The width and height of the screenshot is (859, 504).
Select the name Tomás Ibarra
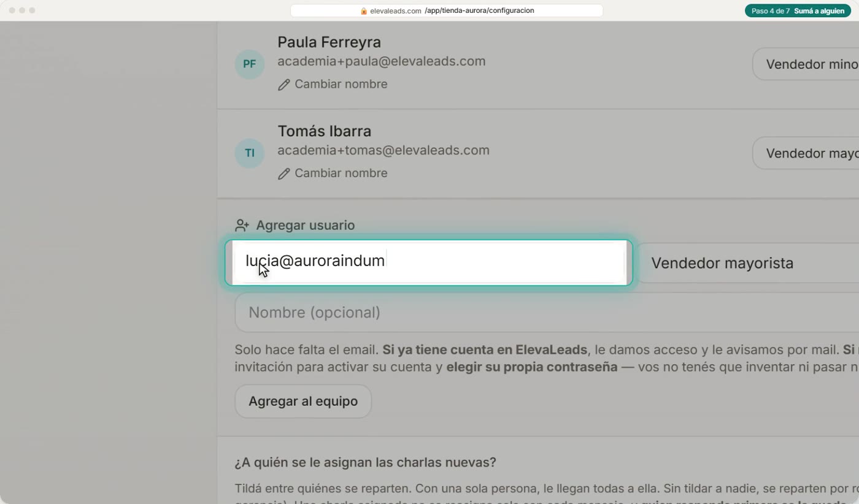point(324,131)
